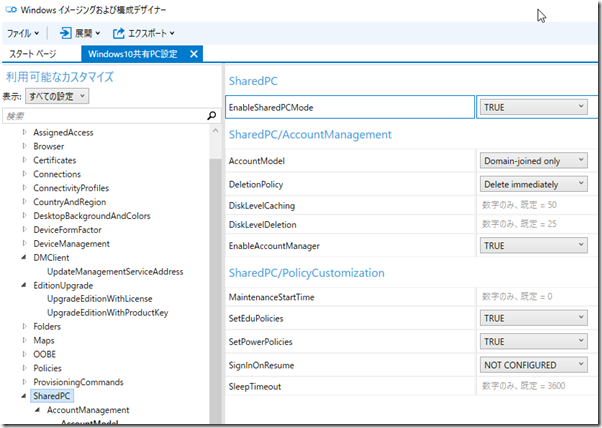Open the エクスポート export menu
This screenshot has height=428, width=602.
pyautogui.click(x=144, y=33)
